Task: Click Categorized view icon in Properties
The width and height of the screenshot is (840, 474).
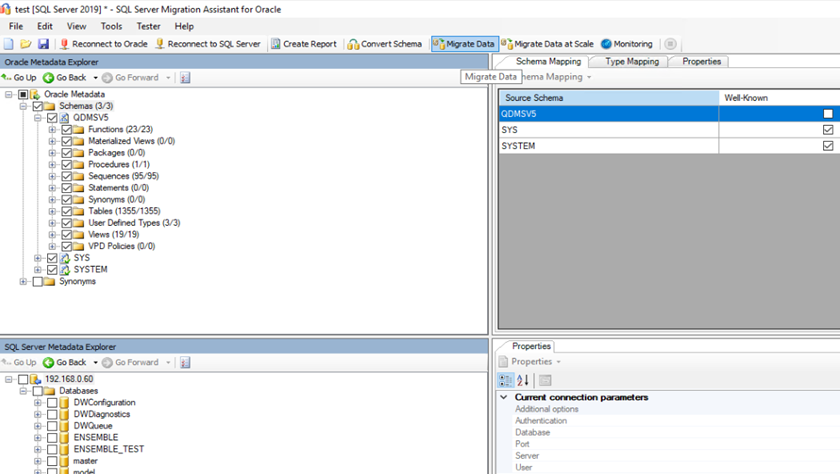Action: 505,380
